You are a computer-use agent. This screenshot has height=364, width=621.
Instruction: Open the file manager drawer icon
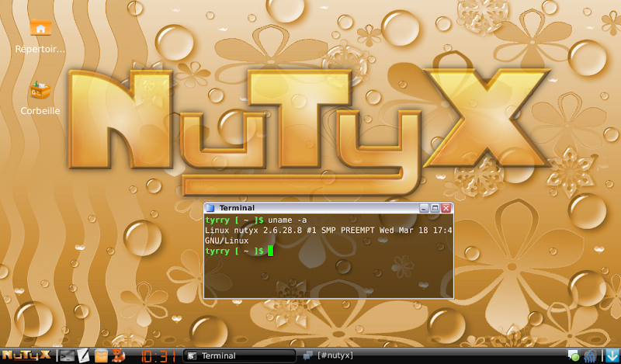point(101,355)
